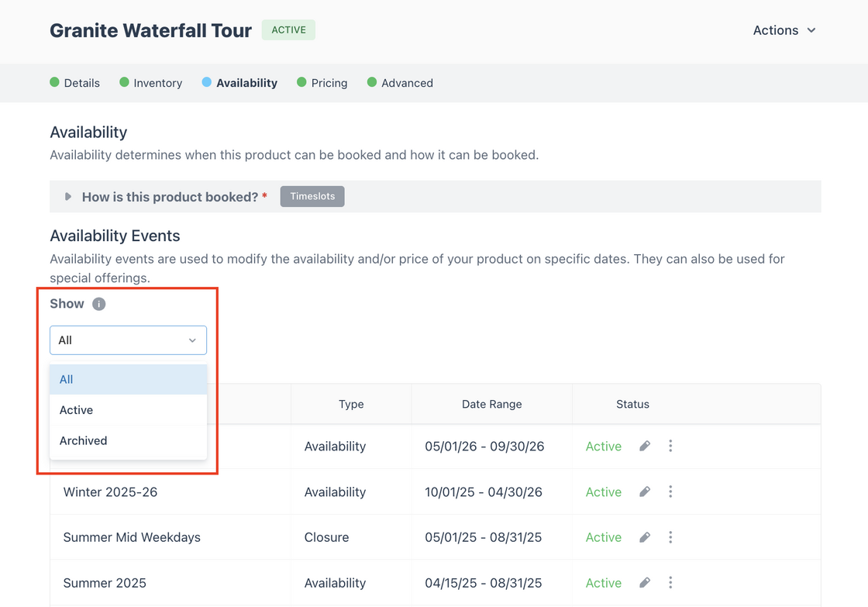Expand the How is this product booked section
The width and height of the screenshot is (868, 607).
pos(68,196)
